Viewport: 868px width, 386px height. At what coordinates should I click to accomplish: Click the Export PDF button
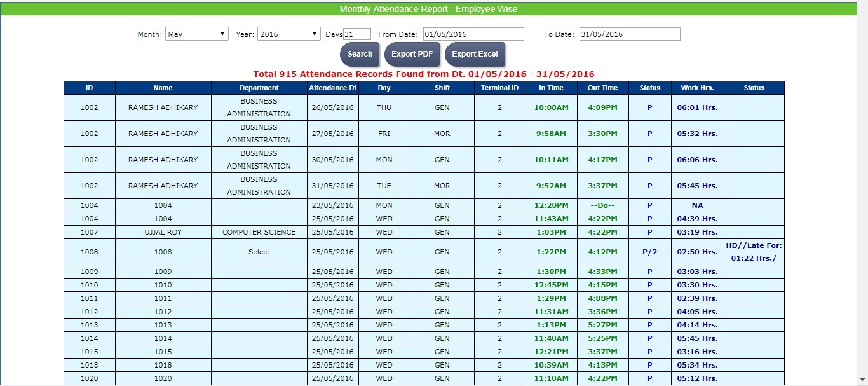pyautogui.click(x=412, y=54)
